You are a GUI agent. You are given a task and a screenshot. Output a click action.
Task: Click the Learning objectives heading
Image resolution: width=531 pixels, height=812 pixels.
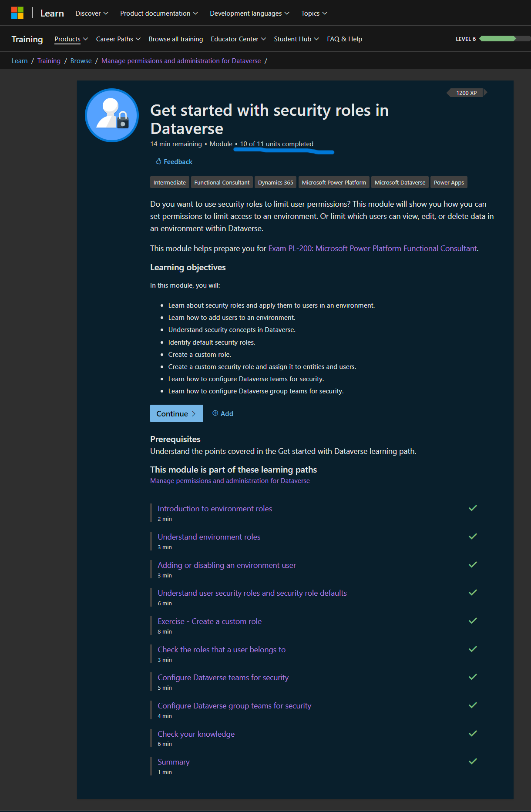188,267
